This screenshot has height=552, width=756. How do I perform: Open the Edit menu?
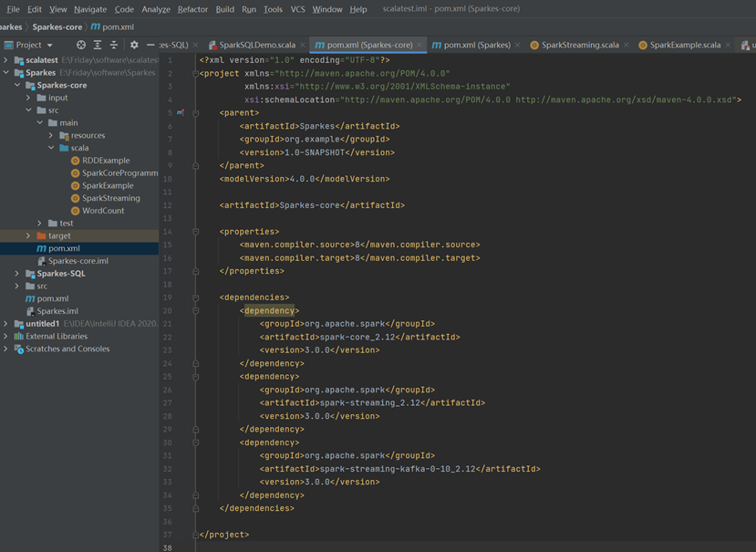coord(35,9)
